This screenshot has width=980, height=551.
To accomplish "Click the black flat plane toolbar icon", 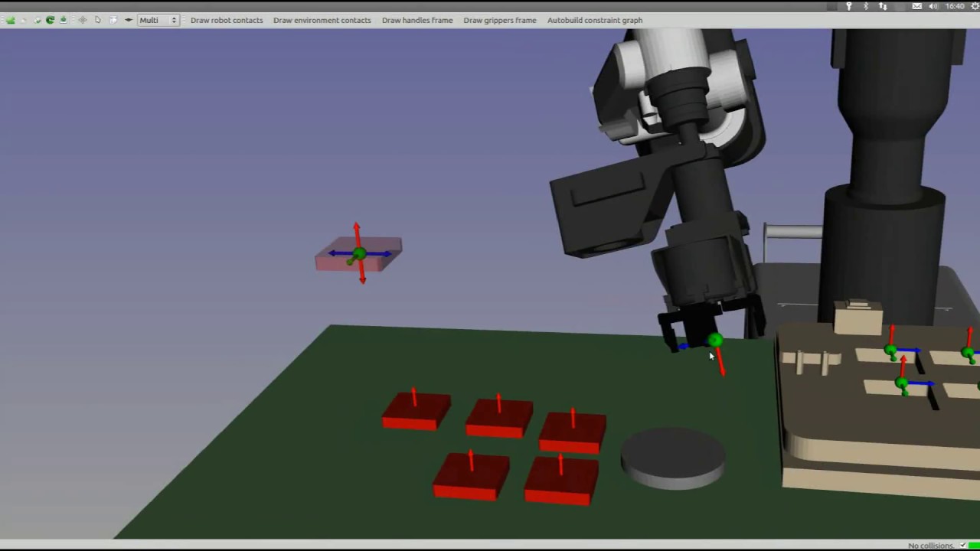I will [129, 20].
